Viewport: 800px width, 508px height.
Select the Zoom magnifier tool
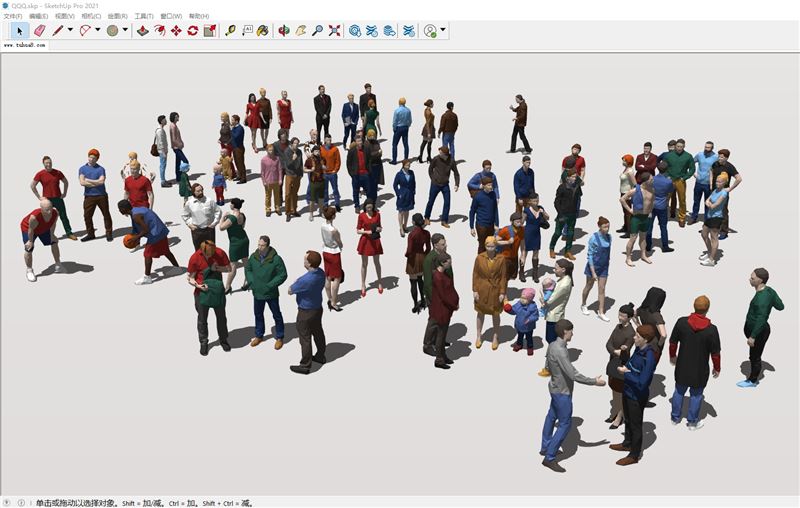317,31
